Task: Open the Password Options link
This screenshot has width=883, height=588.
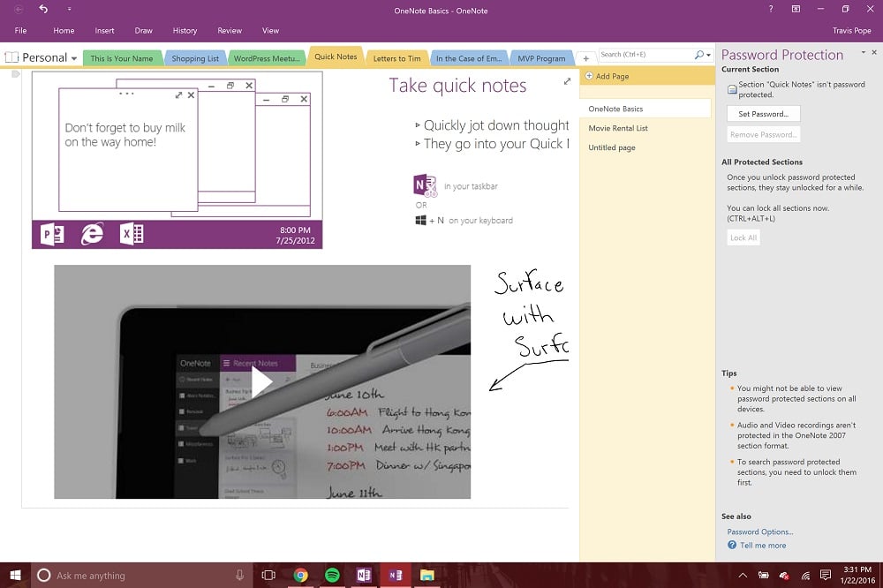Action: (760, 531)
